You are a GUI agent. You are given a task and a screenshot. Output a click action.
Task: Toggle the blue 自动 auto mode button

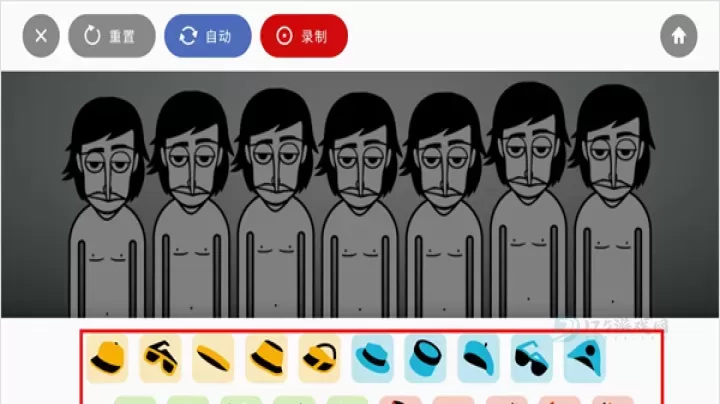click(x=208, y=36)
